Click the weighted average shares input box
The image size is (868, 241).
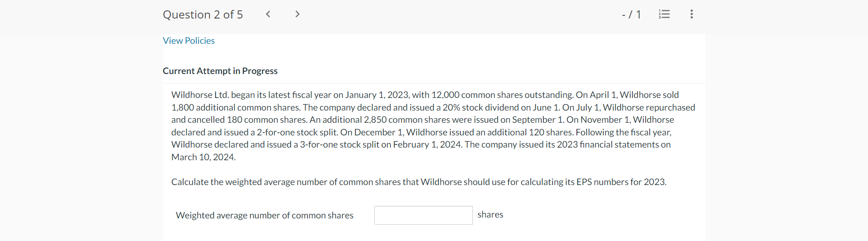pos(423,215)
